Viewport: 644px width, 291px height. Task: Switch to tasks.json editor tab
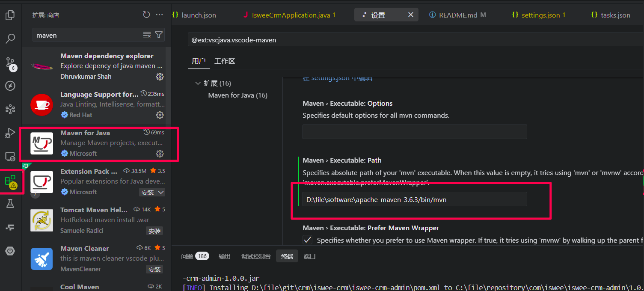[x=611, y=15]
